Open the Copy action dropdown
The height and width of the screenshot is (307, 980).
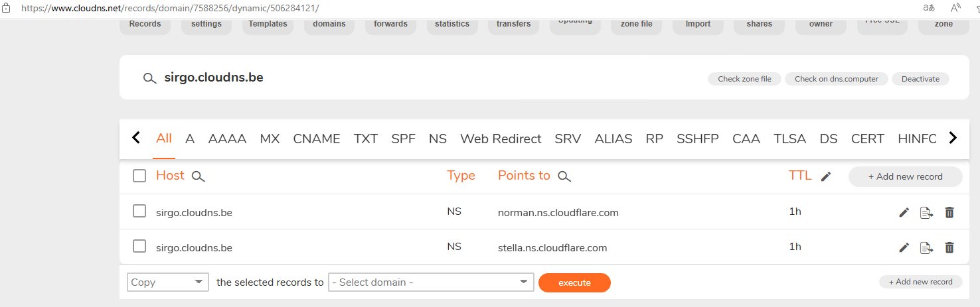(167, 282)
